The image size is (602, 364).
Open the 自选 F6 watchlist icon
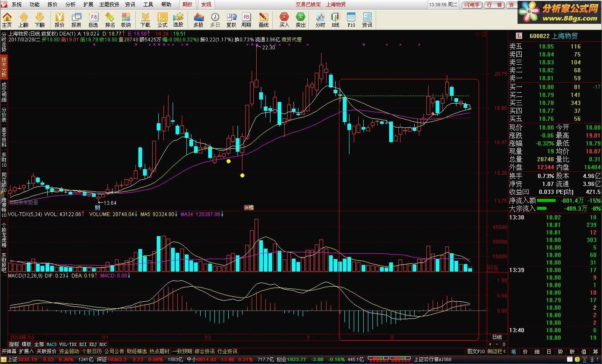coord(93,20)
